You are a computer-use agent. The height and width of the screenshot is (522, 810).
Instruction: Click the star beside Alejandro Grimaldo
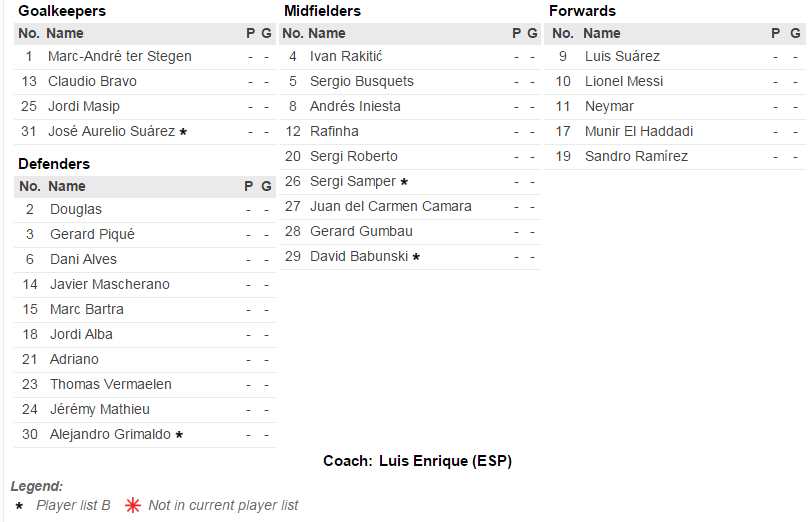[x=179, y=435]
